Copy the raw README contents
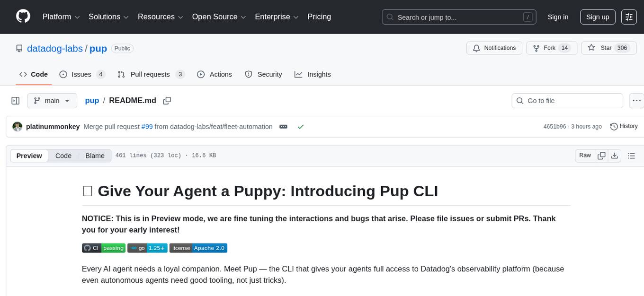Viewport: 644px width, 296px height. (x=601, y=155)
